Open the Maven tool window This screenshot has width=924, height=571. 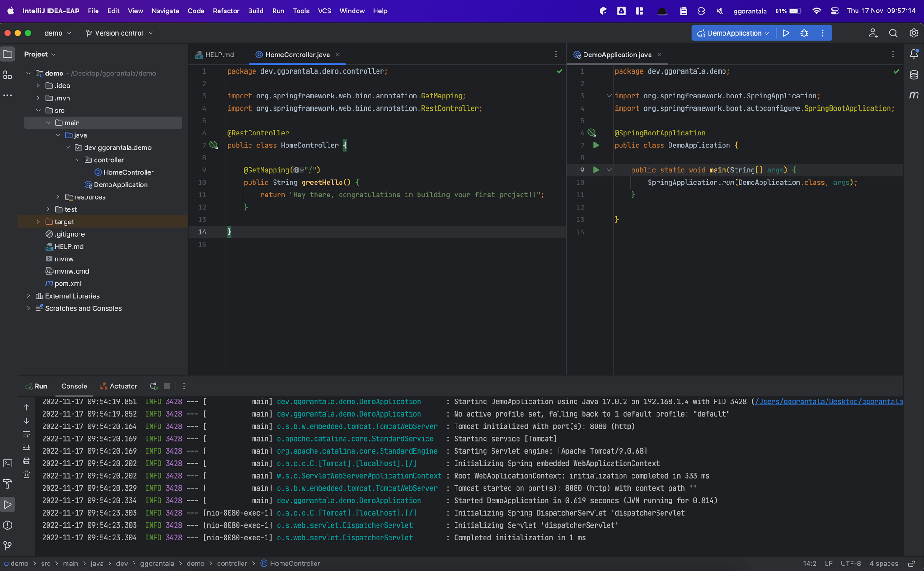[x=914, y=95]
